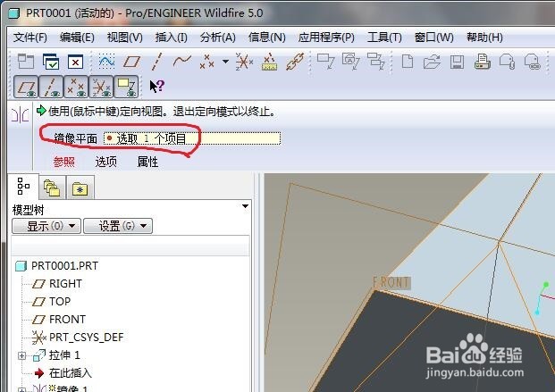The image size is (555, 392).
Task: Select the coordinate system tool
Action: click(x=244, y=62)
